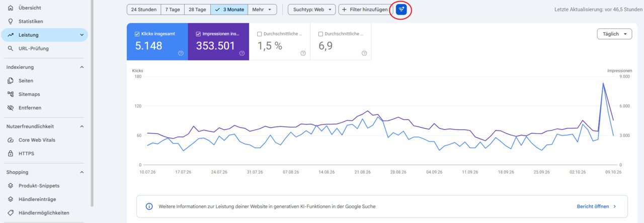The height and width of the screenshot is (223, 644).
Task: Click the Leistung trend arrow icon
Action: coord(11,35)
